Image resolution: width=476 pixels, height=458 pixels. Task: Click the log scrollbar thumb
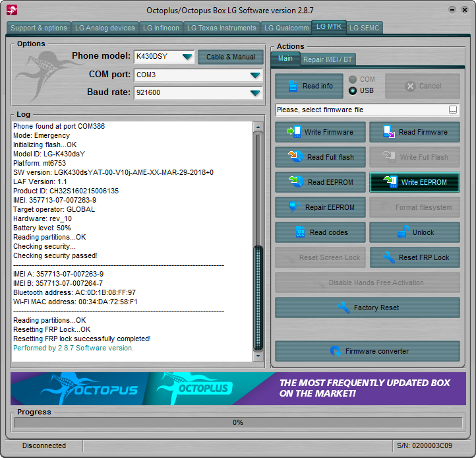[x=258, y=298]
